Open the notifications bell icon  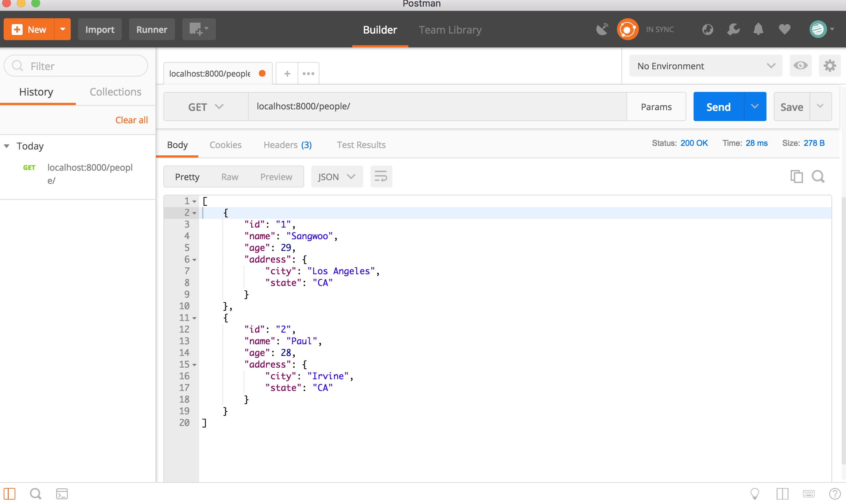[x=758, y=29]
